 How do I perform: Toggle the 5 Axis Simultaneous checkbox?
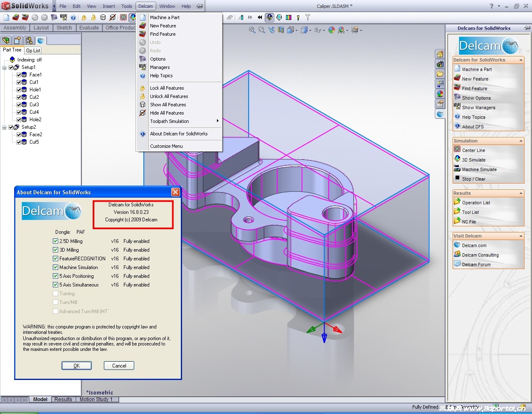(x=55, y=284)
